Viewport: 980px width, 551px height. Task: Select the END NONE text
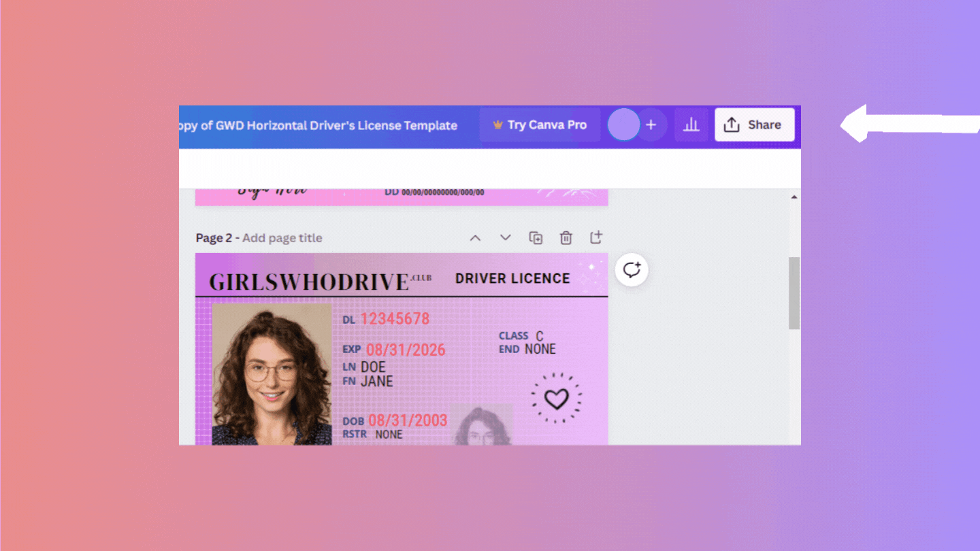click(x=527, y=349)
